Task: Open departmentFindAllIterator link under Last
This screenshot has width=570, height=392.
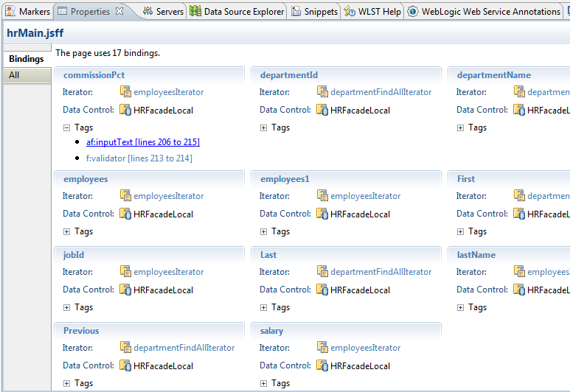Action: (381, 272)
